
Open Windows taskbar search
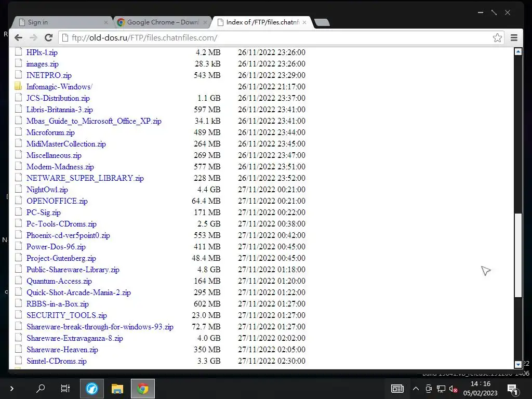click(x=41, y=388)
